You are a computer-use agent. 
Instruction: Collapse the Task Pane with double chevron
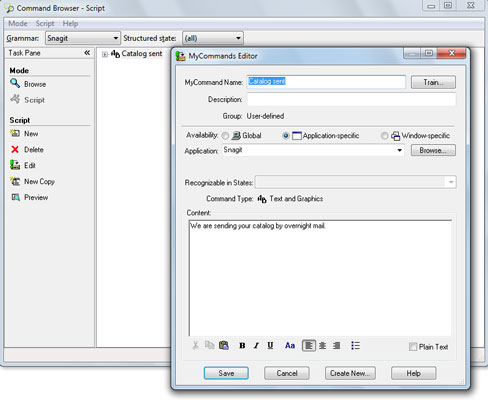click(87, 53)
